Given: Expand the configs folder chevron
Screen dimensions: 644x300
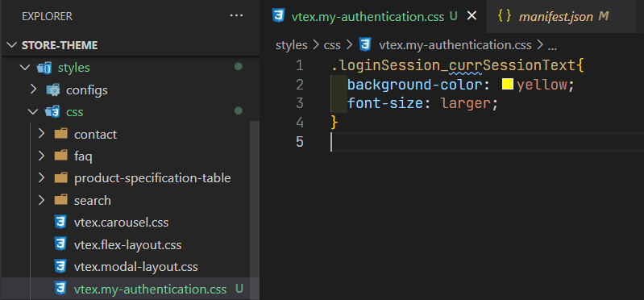Looking at the screenshot, I should click(x=34, y=90).
